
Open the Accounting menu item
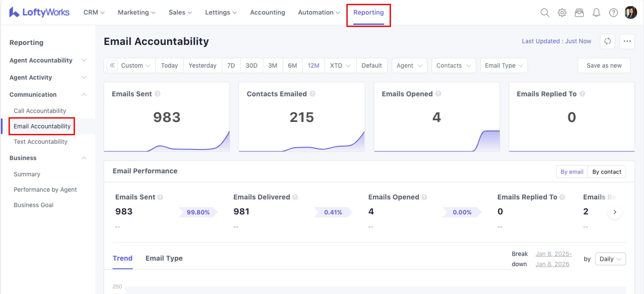(267, 12)
